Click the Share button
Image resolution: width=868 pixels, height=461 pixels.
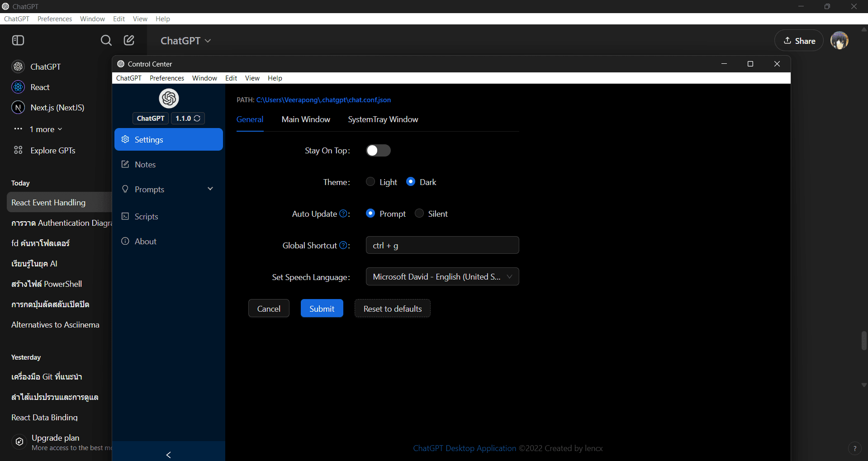pyautogui.click(x=799, y=40)
